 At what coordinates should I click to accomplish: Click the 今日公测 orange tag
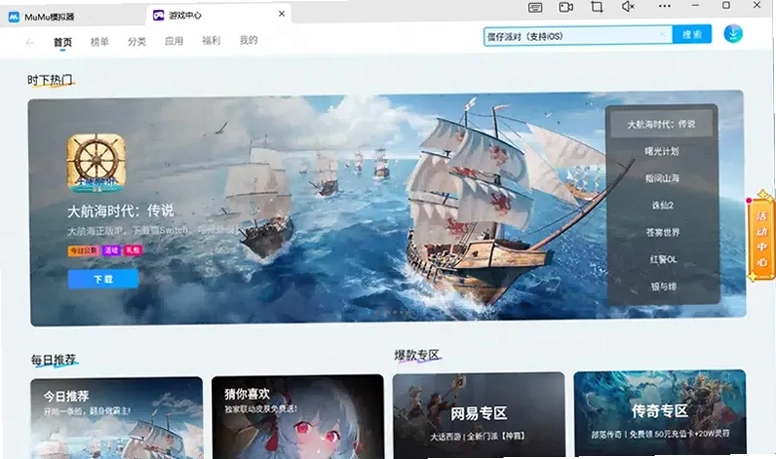pyautogui.click(x=83, y=251)
